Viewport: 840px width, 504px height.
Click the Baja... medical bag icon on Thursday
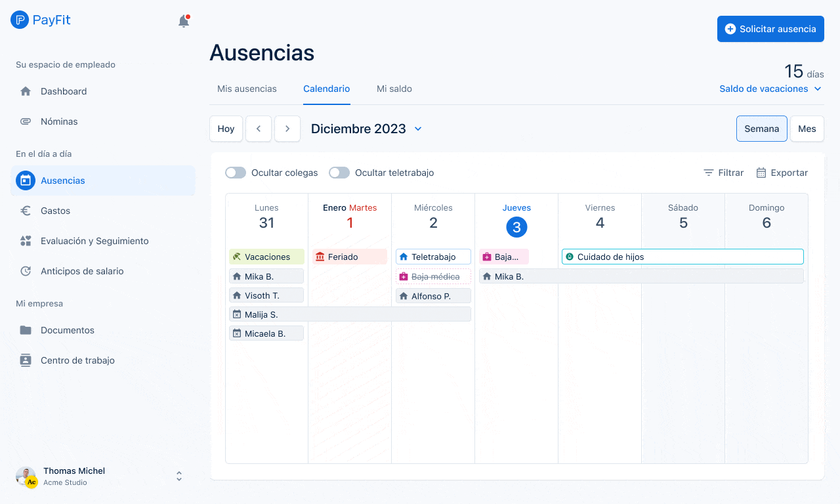487,257
